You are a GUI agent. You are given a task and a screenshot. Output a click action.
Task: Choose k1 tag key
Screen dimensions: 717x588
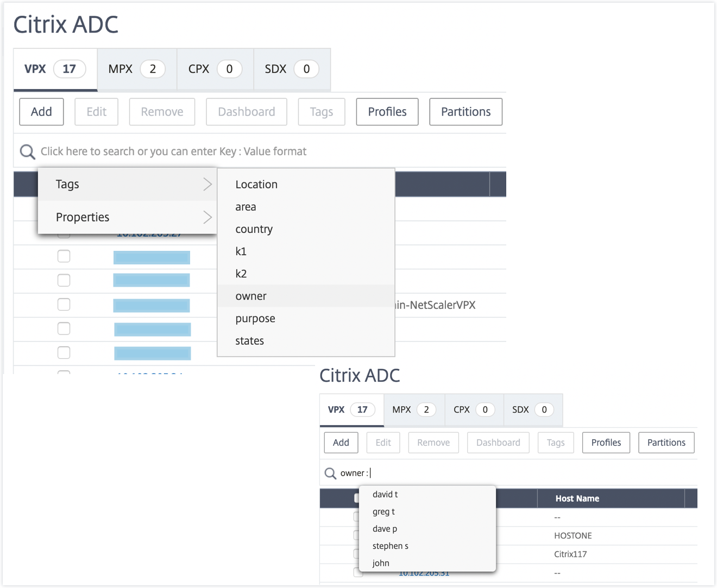306,251
